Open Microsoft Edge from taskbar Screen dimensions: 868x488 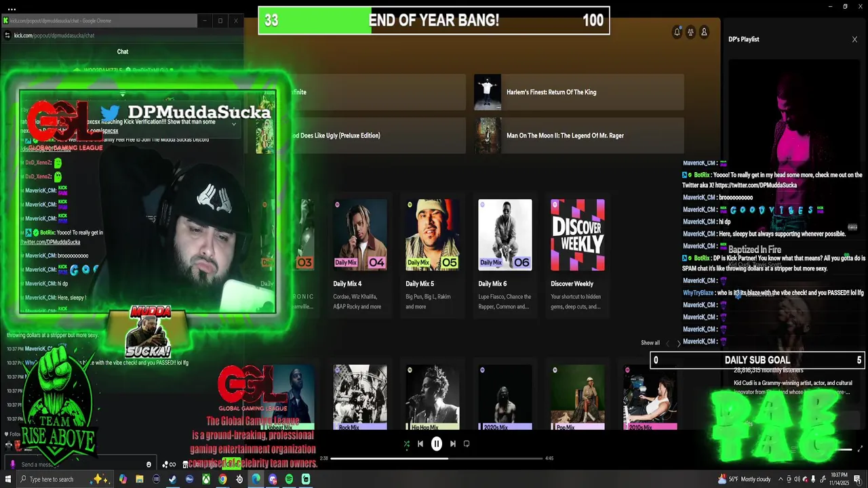click(x=256, y=479)
